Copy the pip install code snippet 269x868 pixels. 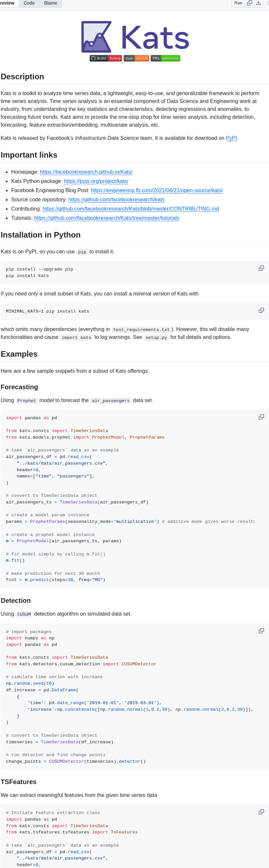coord(261,268)
